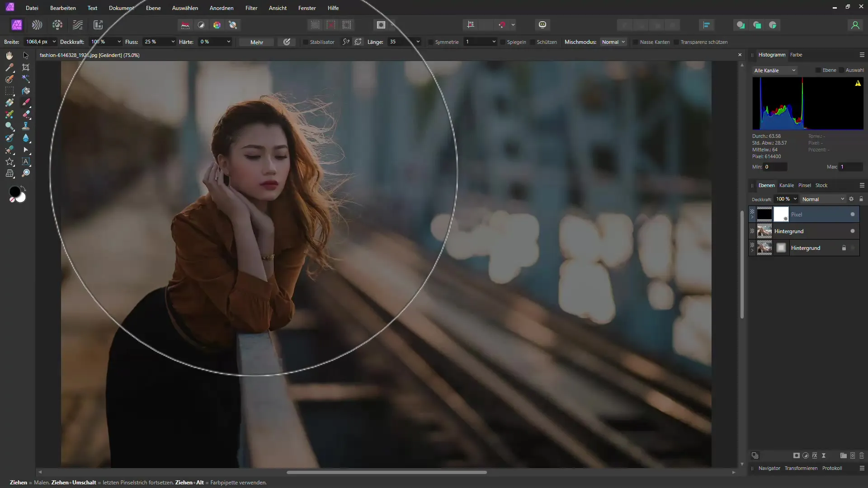Apply Auto White Balance from toolbar
The image size is (868, 488).
[x=233, y=25]
